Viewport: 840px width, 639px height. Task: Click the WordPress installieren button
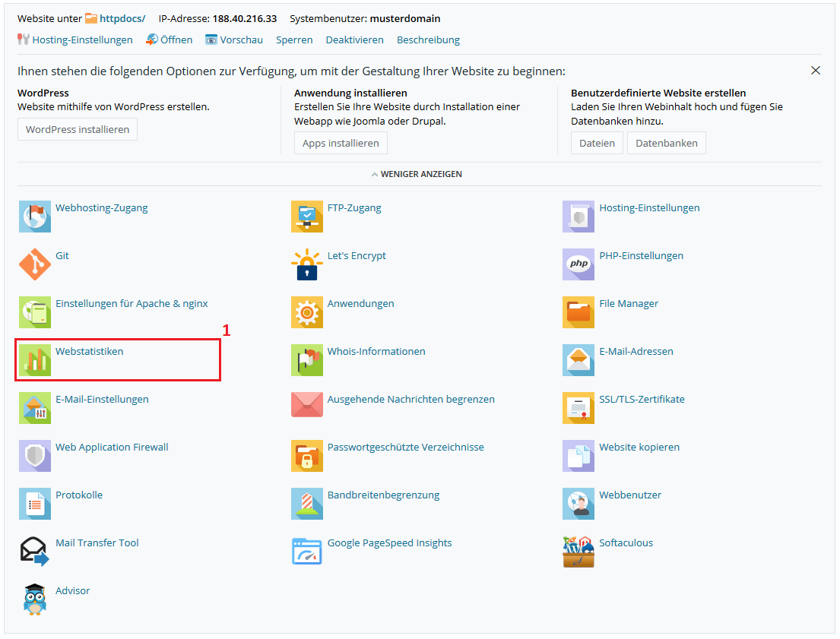(78, 129)
